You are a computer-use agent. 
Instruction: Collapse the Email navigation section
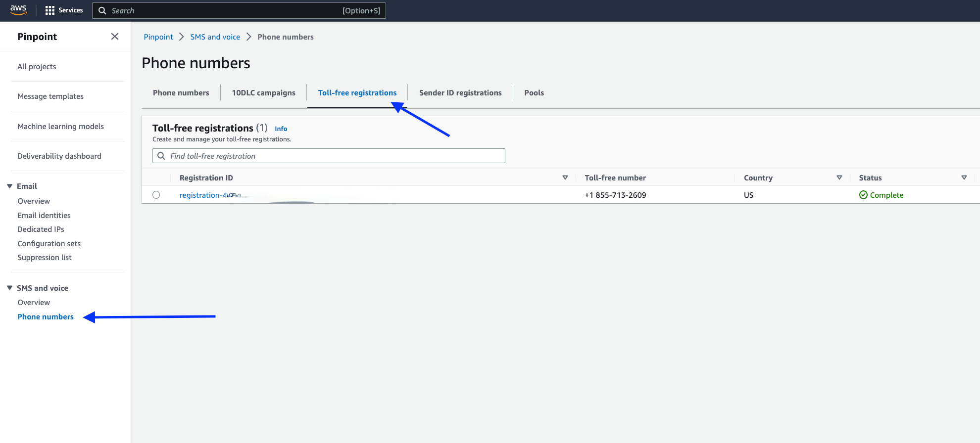click(9, 186)
